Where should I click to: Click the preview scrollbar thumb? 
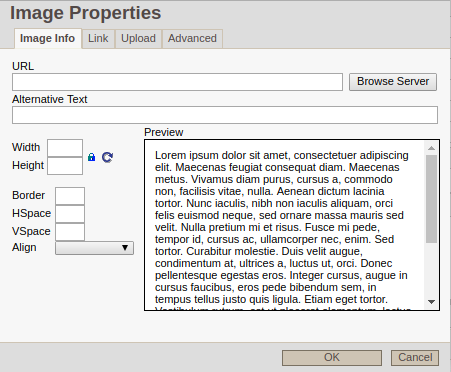[431, 199]
